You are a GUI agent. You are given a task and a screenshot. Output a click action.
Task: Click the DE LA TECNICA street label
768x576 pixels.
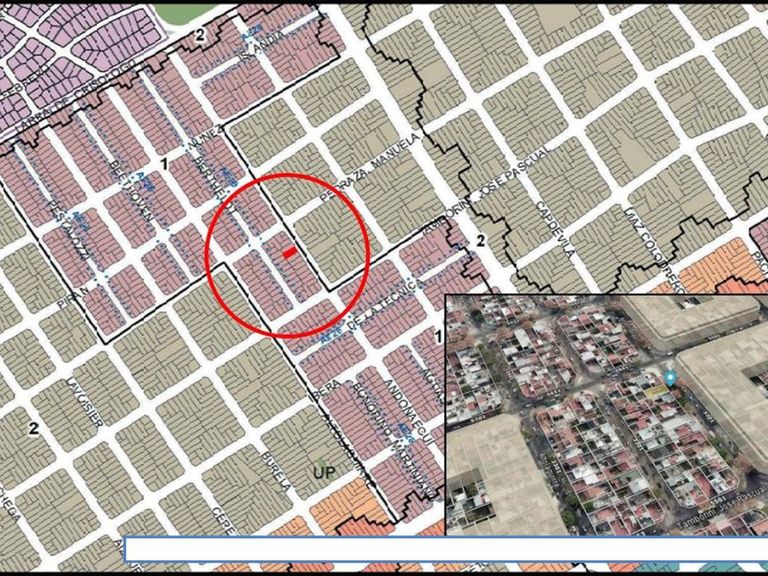click(x=384, y=307)
